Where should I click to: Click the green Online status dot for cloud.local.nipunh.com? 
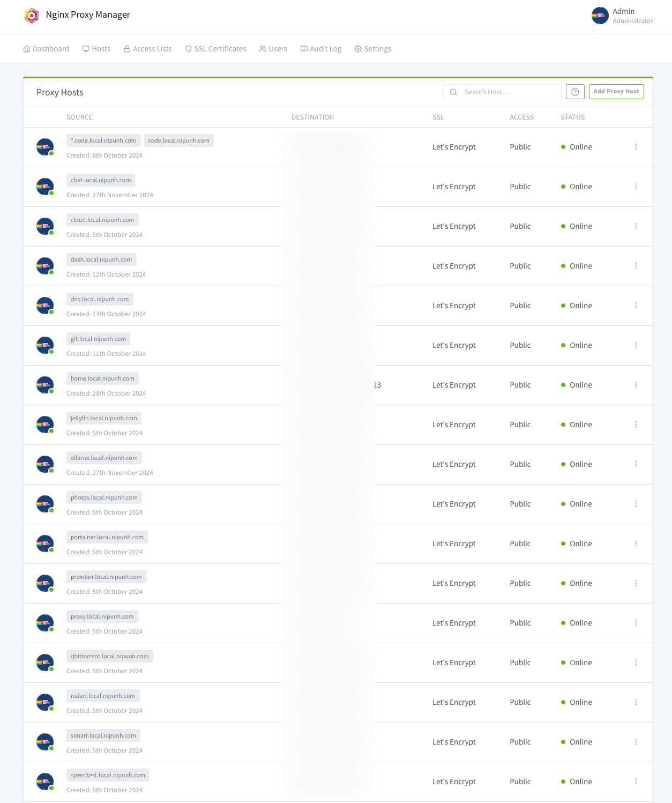pos(563,226)
